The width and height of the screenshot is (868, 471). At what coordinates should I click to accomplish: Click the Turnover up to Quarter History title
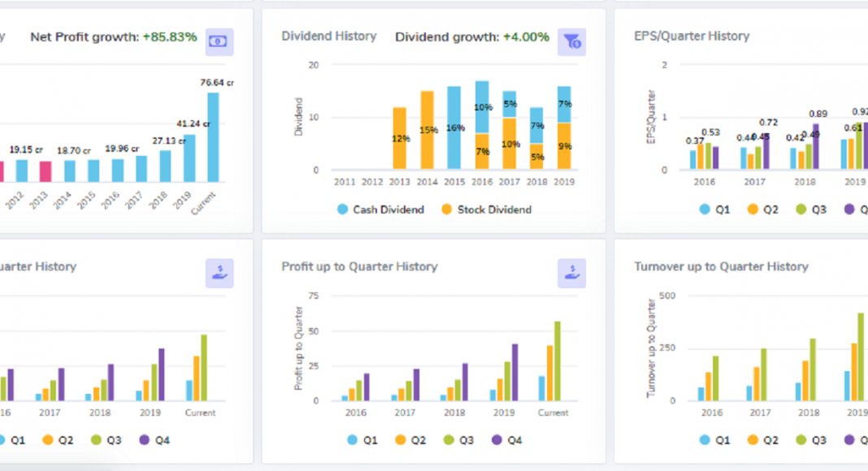click(x=721, y=266)
